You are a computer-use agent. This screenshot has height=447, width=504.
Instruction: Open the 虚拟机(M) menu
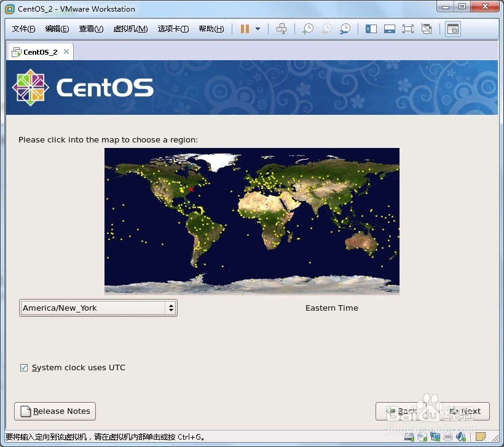(x=130, y=29)
